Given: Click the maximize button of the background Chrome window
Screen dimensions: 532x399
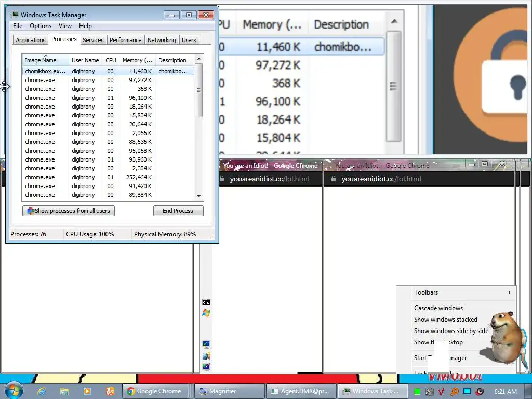Looking at the screenshot, I should pyautogui.click(x=485, y=164).
